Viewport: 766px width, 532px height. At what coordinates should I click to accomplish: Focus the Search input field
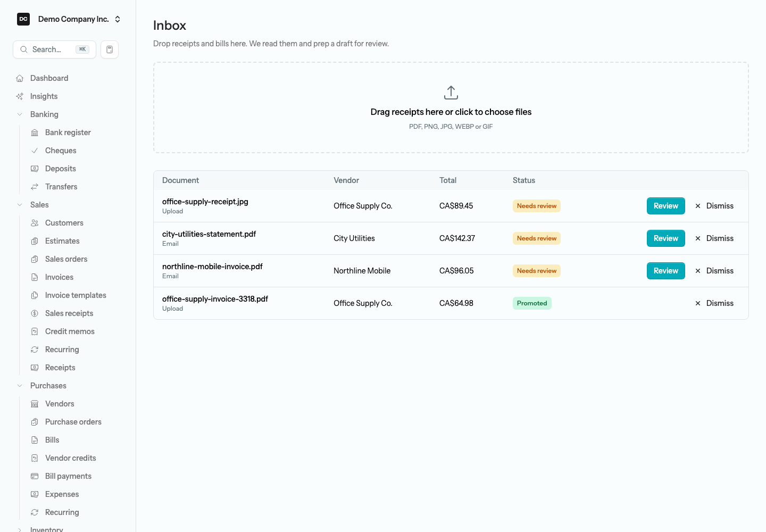54,49
